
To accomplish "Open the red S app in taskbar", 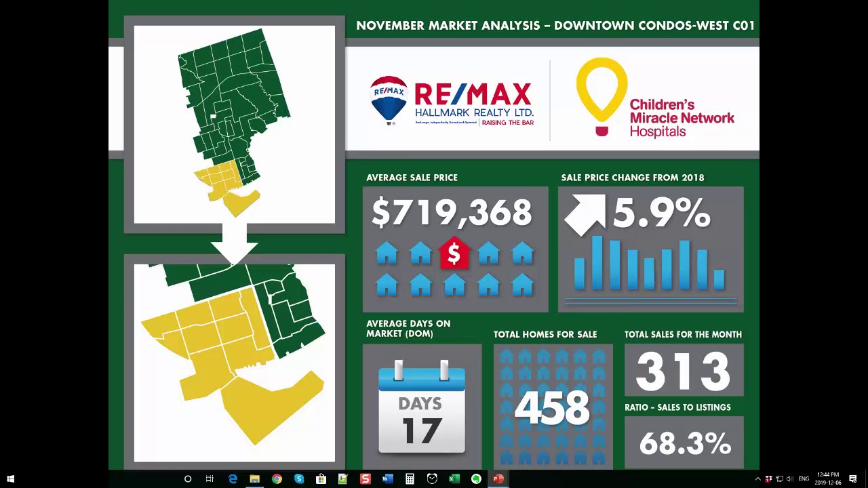I will (366, 479).
